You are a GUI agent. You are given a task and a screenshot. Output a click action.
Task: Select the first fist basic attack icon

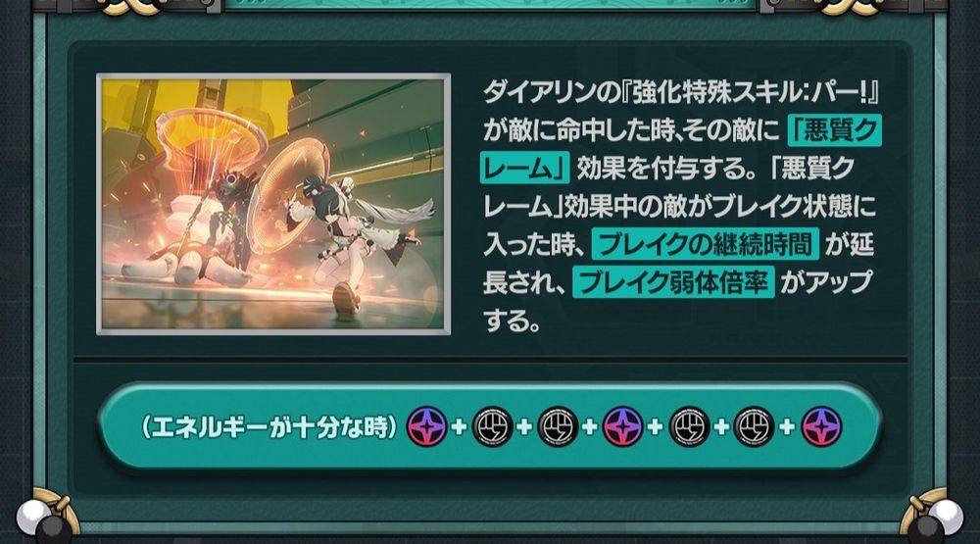click(x=493, y=426)
